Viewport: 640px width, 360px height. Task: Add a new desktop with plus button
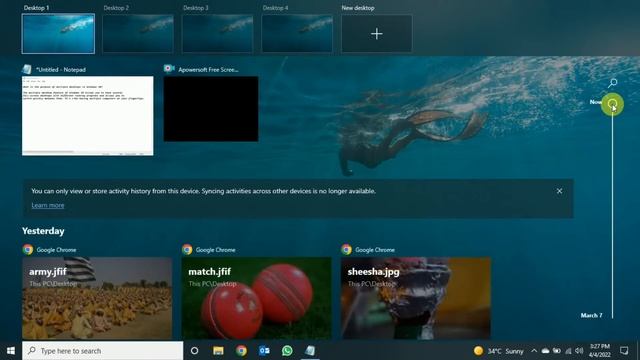(x=377, y=33)
